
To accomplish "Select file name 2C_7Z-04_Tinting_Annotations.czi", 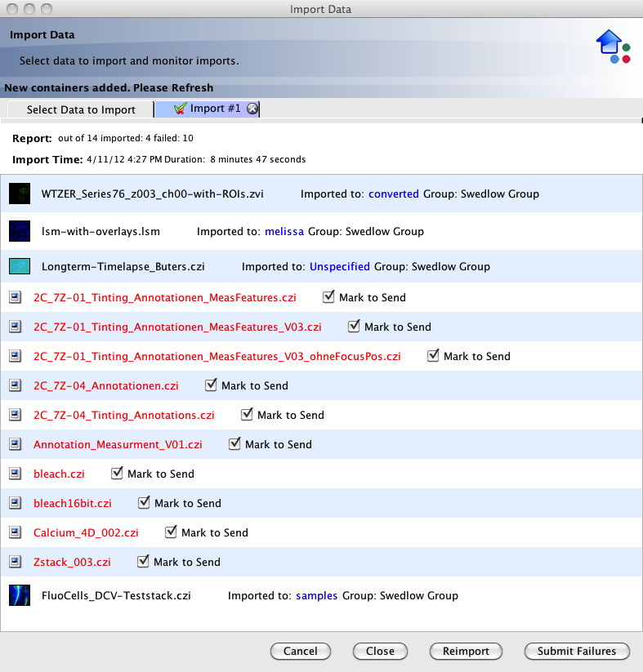I will click(x=124, y=416).
